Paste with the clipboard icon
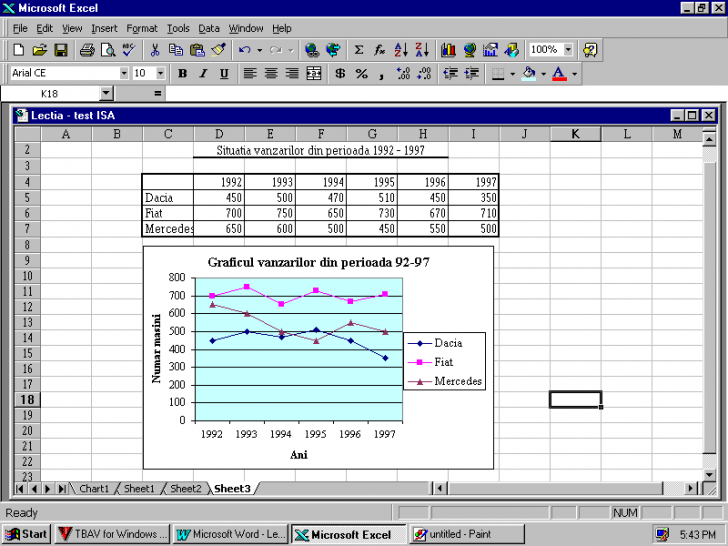Viewport: 728px width, 546px height. (197, 50)
